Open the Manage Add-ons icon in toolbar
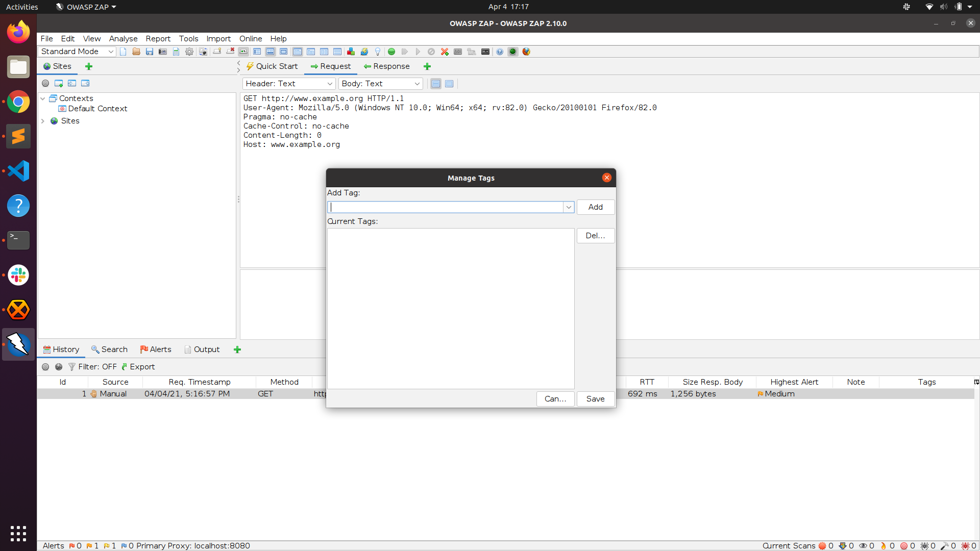The height and width of the screenshot is (551, 980). (351, 52)
